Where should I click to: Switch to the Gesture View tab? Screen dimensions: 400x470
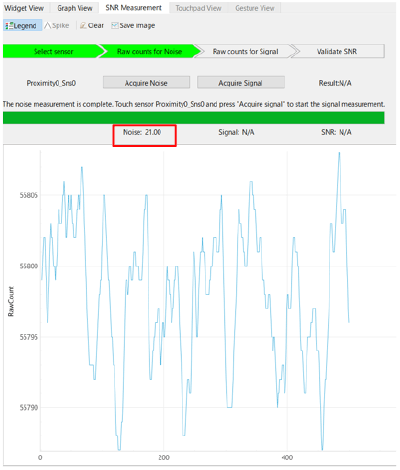pyautogui.click(x=255, y=8)
